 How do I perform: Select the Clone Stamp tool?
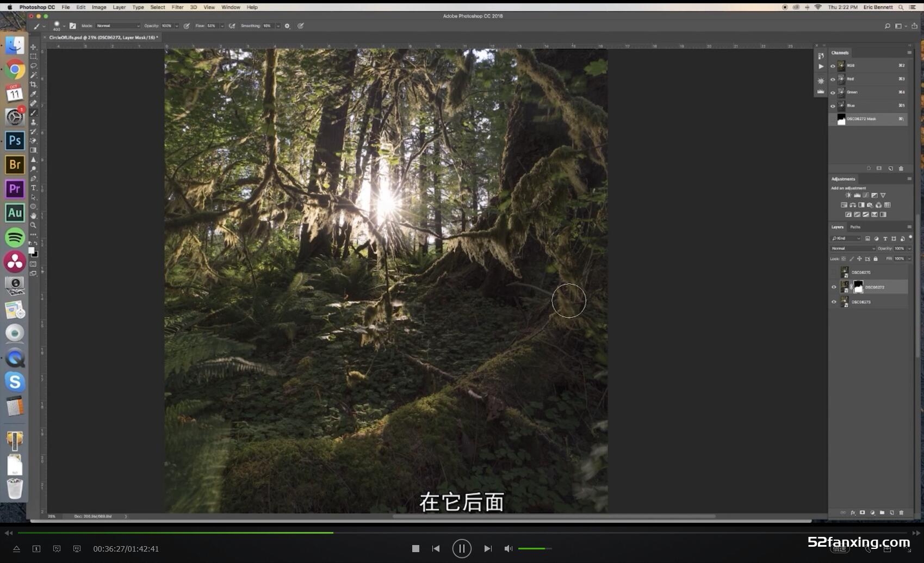[x=33, y=122]
